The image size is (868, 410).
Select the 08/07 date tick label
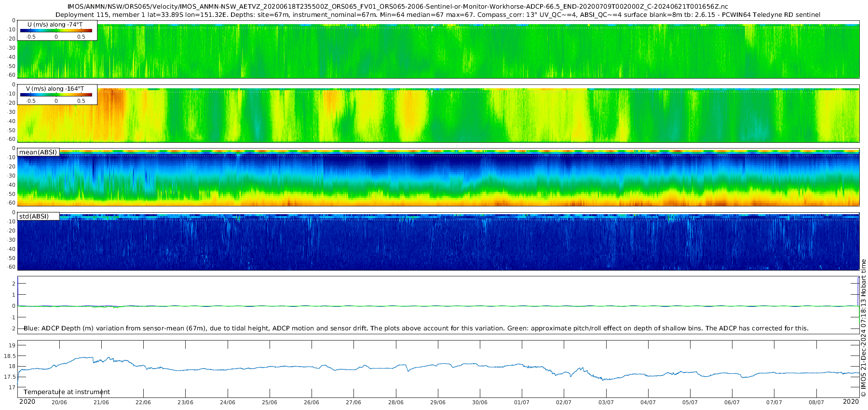pyautogui.click(x=816, y=402)
